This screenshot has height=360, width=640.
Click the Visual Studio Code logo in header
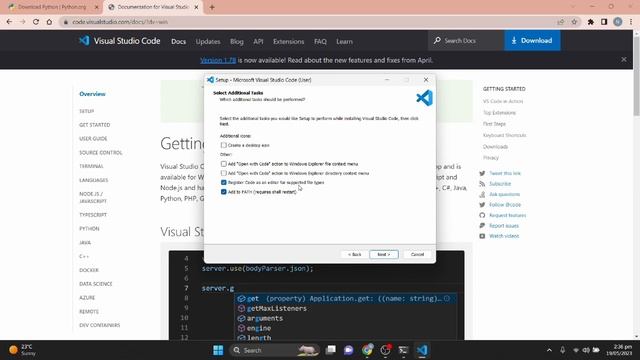(84, 41)
